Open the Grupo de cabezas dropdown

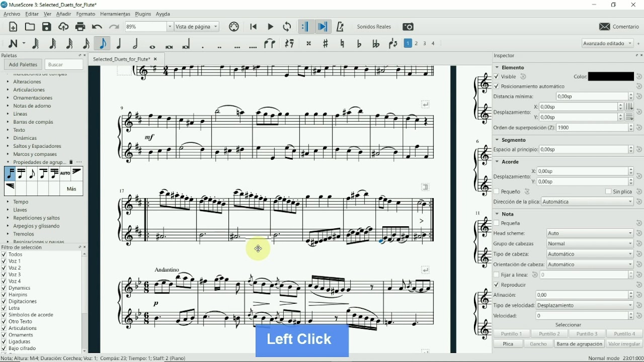pyautogui.click(x=590, y=244)
